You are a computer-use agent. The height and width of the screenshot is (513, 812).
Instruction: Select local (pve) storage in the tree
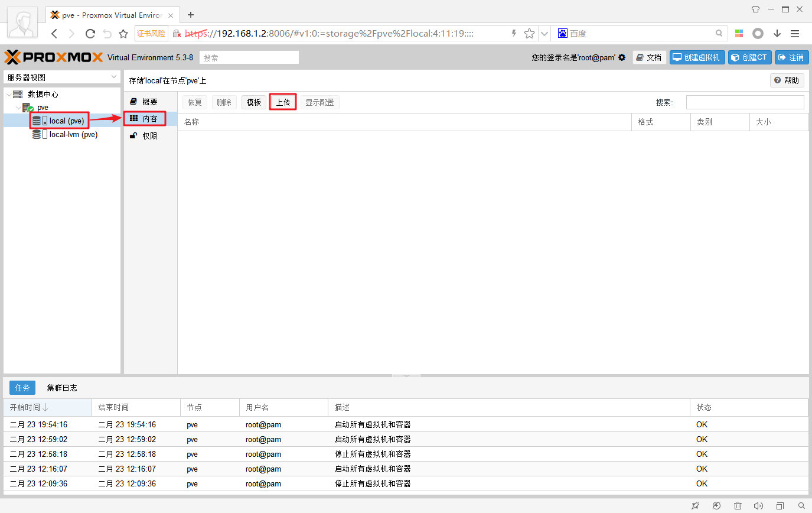pos(67,121)
